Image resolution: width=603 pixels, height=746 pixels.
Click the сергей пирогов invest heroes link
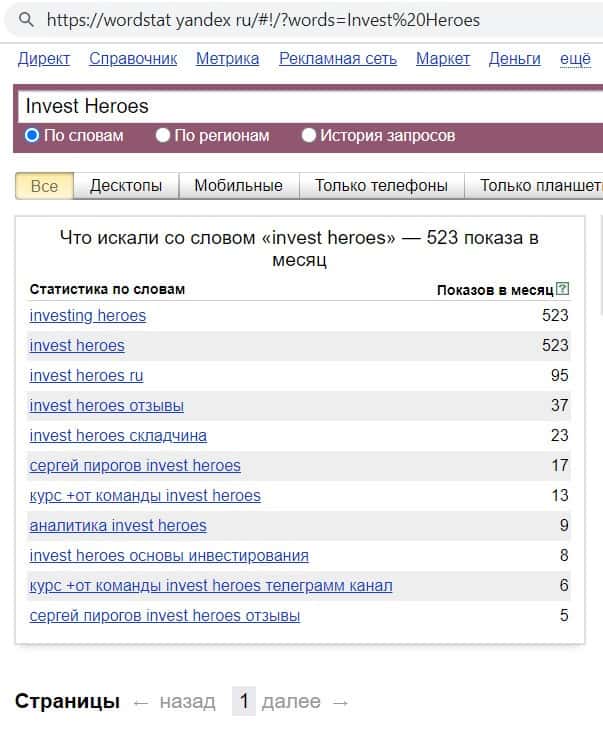click(135, 466)
